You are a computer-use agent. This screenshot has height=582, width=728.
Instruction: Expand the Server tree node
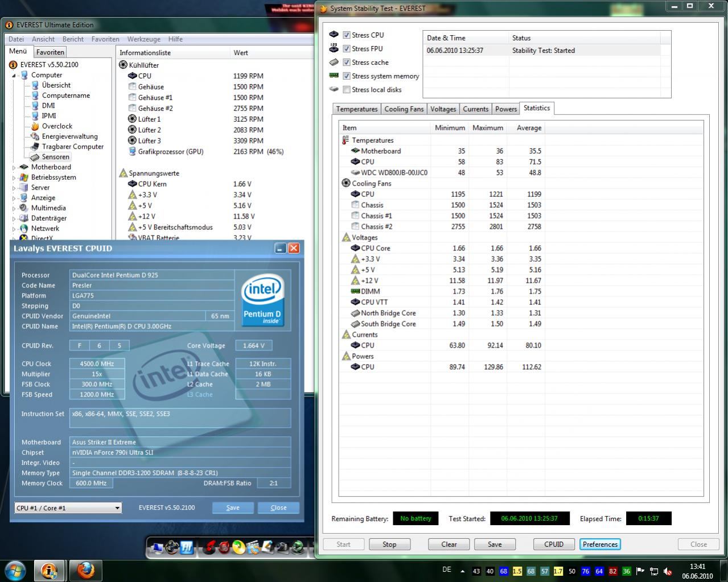(14, 188)
